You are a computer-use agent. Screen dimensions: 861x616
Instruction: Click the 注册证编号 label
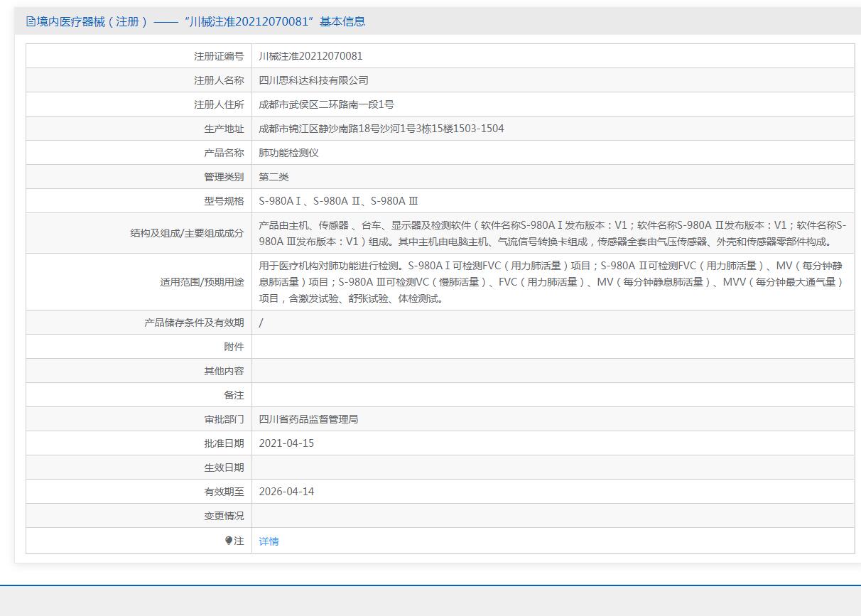(x=219, y=56)
